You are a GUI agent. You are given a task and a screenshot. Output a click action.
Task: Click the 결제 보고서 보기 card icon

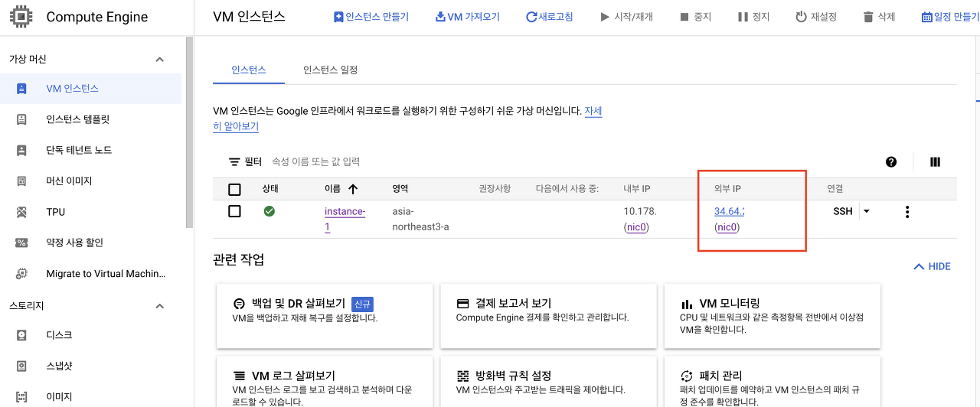point(462,303)
